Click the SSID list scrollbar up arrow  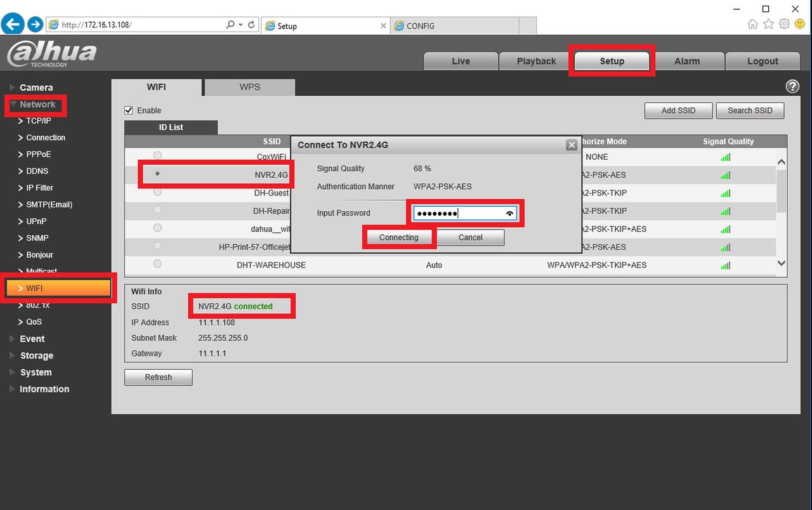[x=781, y=162]
